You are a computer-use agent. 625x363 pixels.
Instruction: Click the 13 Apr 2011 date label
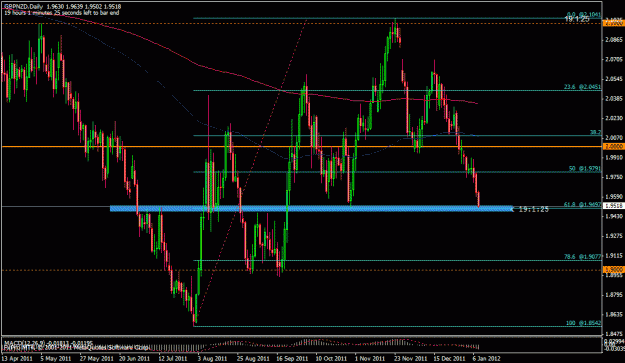(17, 358)
